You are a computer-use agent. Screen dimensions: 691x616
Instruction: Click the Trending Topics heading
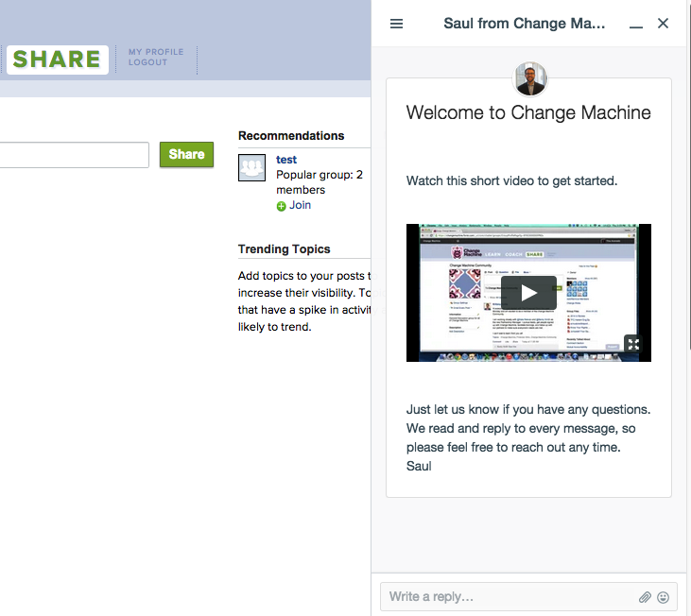(284, 249)
